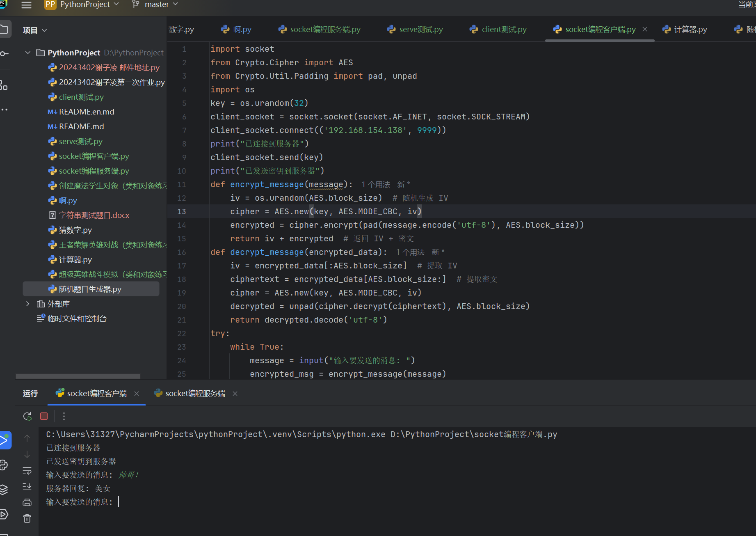Open the master branch dropdown
Screen dimensions: 756x536
pos(155,5)
